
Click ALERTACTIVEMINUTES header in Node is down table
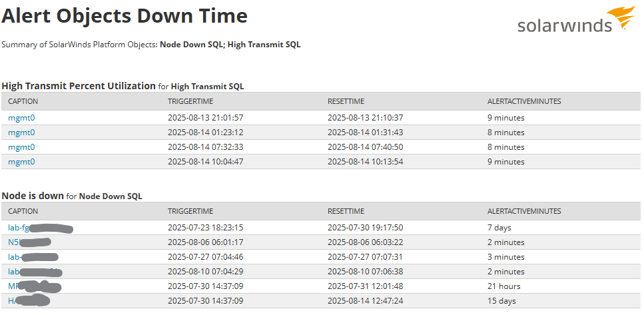tap(524, 212)
